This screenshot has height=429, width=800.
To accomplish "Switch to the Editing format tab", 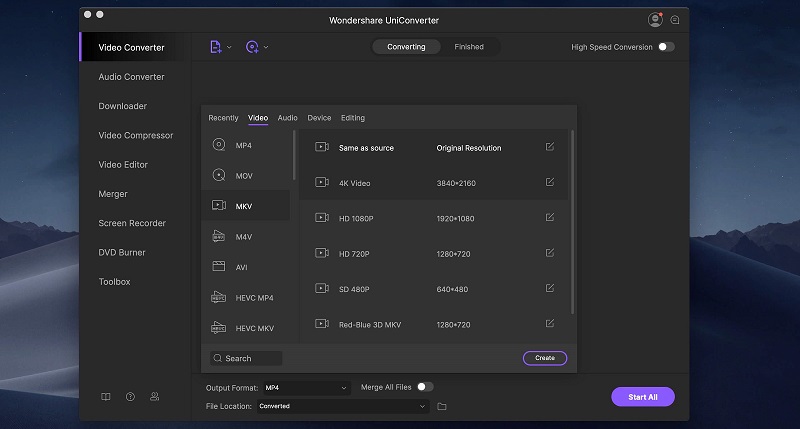I will (x=353, y=118).
